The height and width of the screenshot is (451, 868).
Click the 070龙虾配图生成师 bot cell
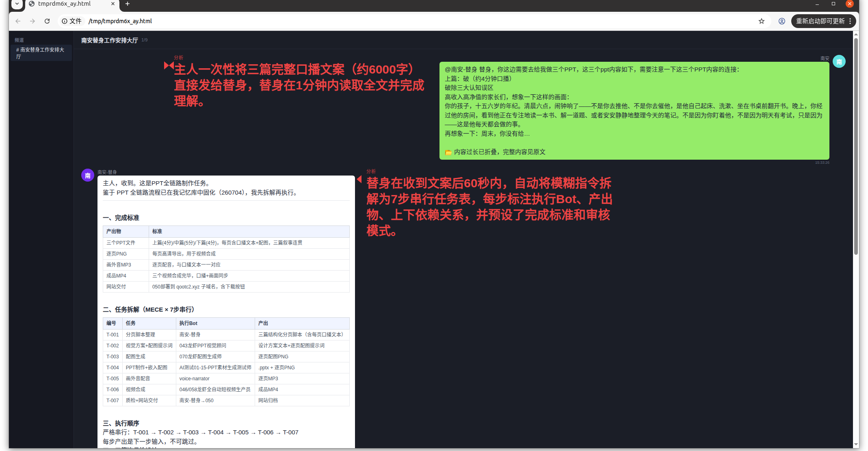(x=216, y=357)
